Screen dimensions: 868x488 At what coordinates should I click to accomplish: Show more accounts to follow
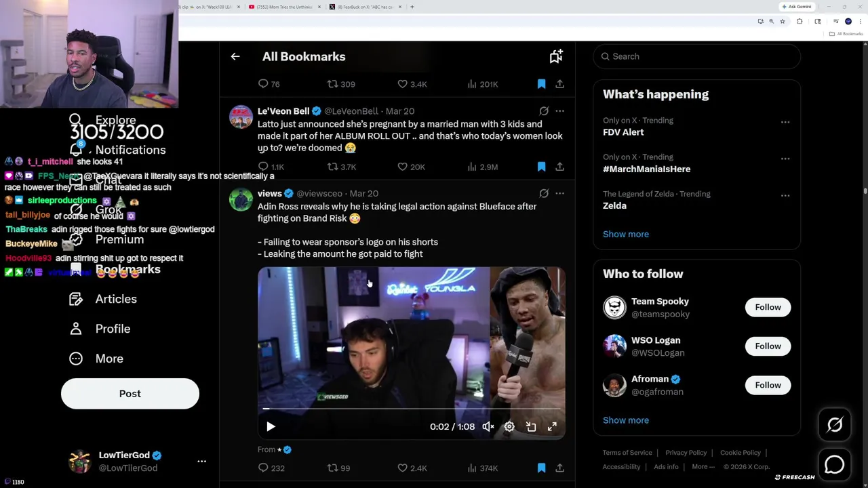(626, 420)
